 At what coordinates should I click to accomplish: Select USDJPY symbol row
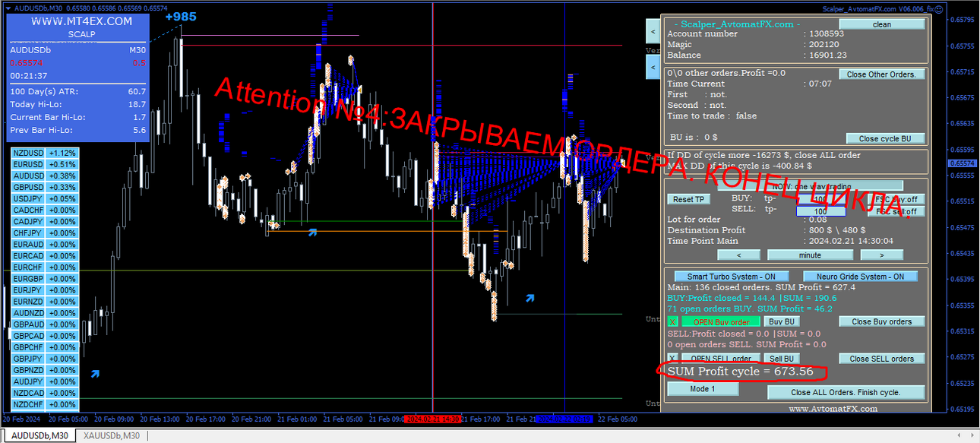[x=45, y=198]
